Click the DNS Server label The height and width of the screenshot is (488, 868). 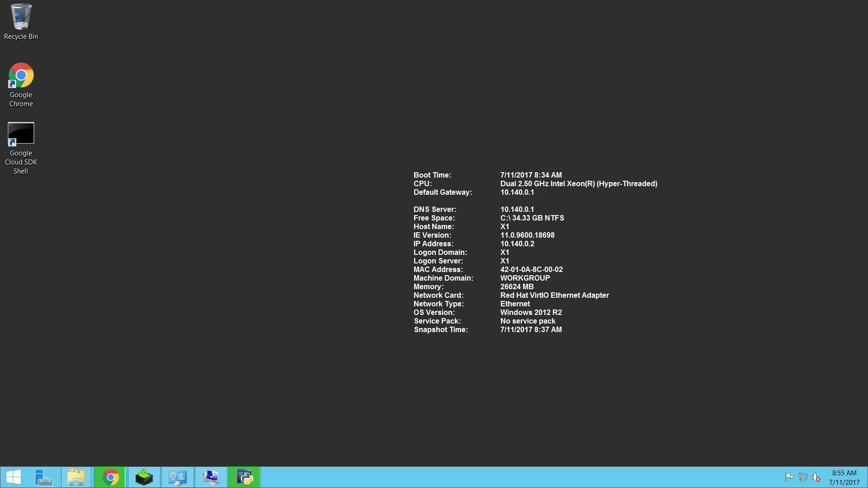coord(435,210)
